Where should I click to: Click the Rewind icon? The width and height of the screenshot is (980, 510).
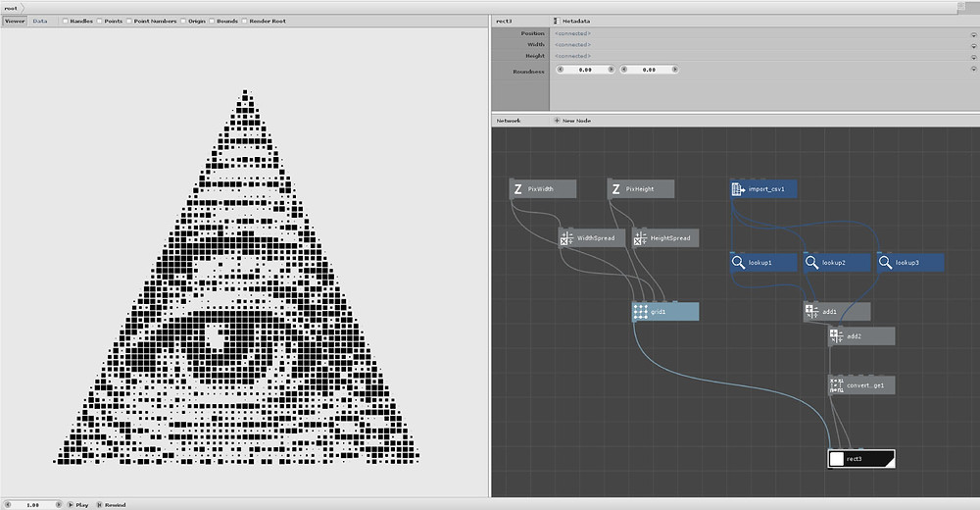coord(99,504)
